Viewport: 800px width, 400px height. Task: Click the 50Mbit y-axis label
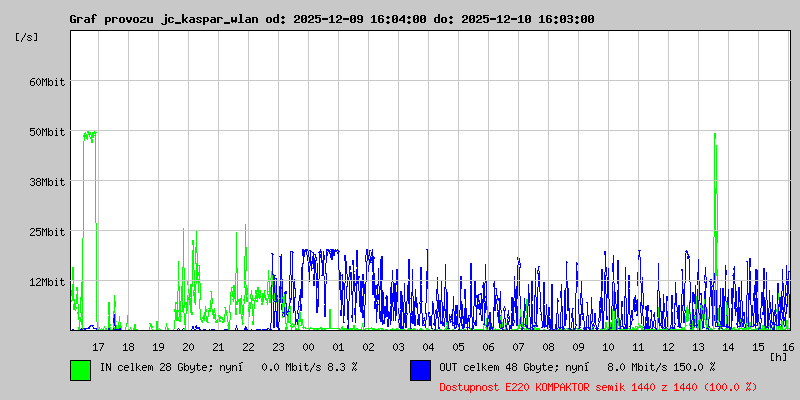(46, 132)
